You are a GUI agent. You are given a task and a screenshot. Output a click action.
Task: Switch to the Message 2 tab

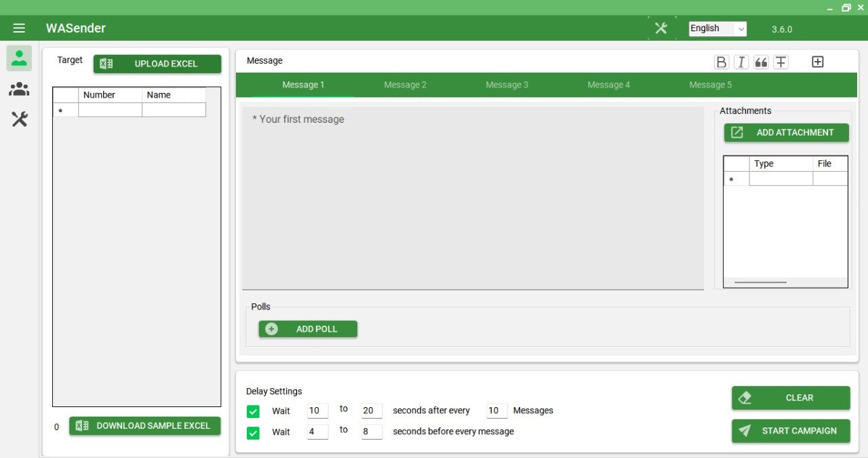(x=405, y=85)
